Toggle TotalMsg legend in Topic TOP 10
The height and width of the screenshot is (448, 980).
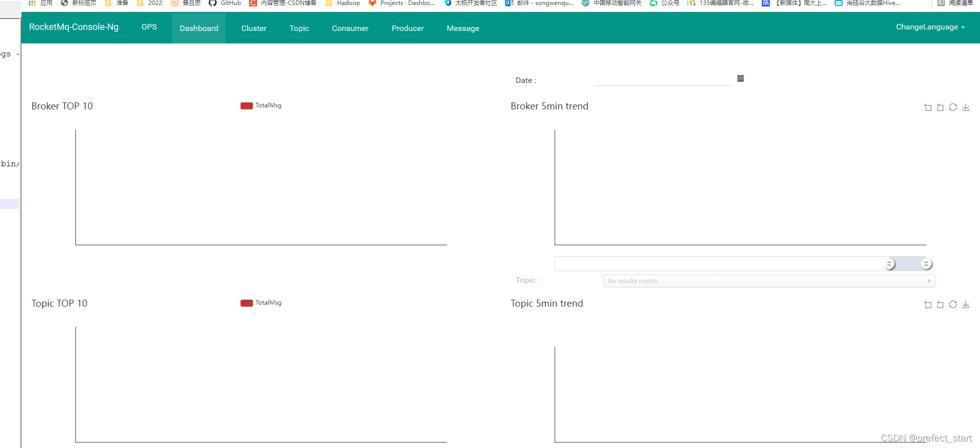click(261, 303)
